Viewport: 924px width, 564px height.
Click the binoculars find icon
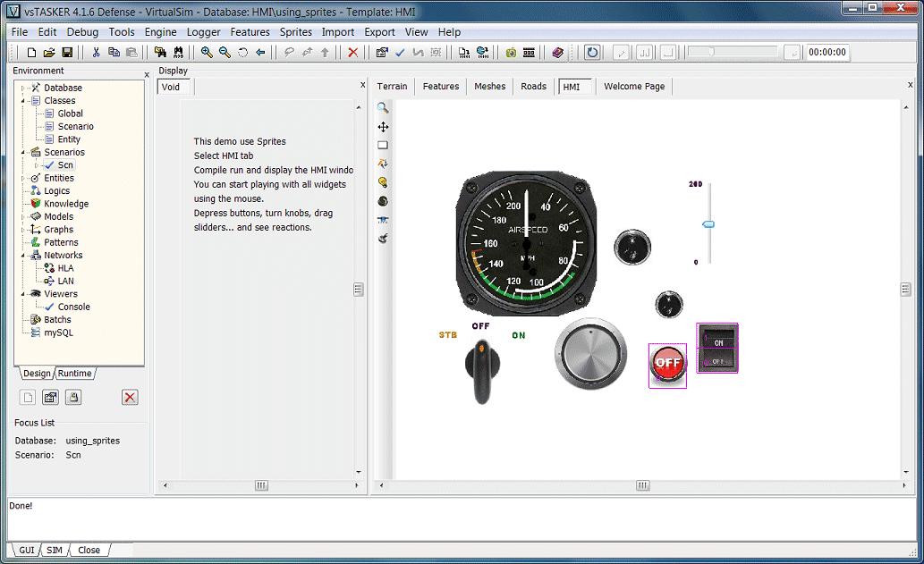[x=178, y=53]
